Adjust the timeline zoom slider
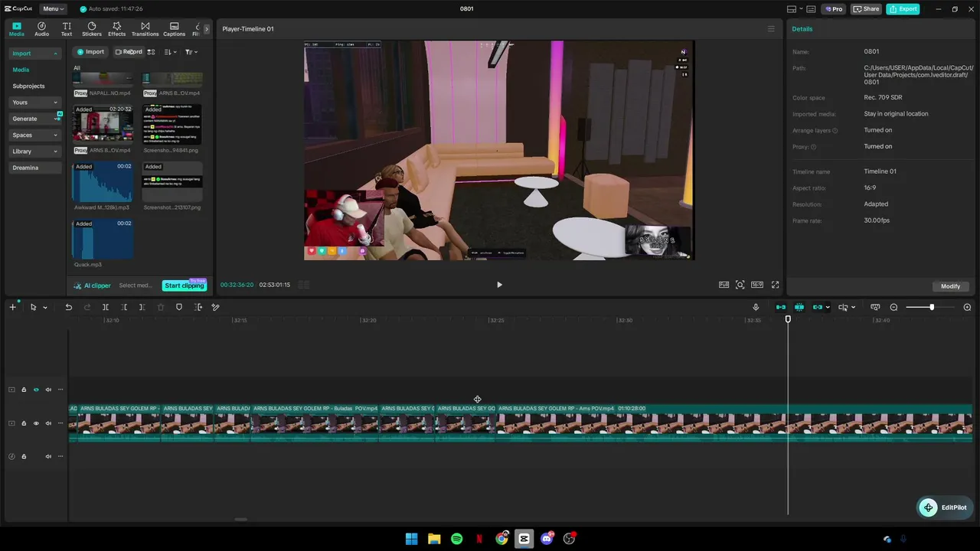Screen dimensions: 980x551 point(931,307)
